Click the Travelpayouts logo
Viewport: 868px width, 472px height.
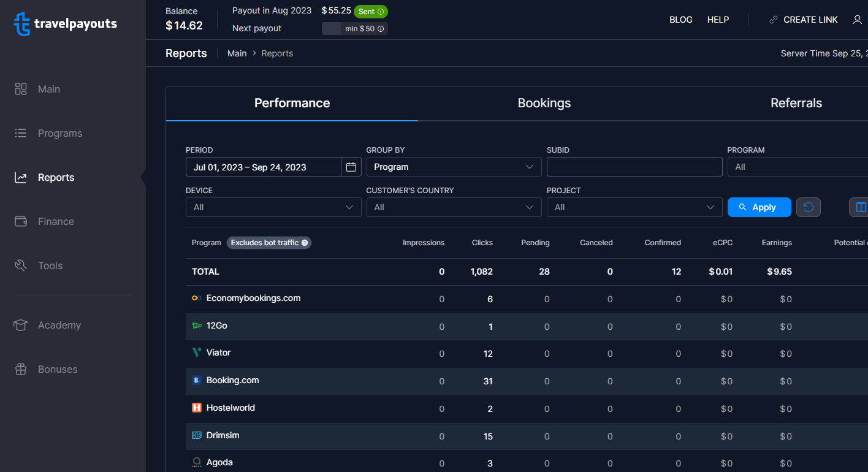pos(65,24)
